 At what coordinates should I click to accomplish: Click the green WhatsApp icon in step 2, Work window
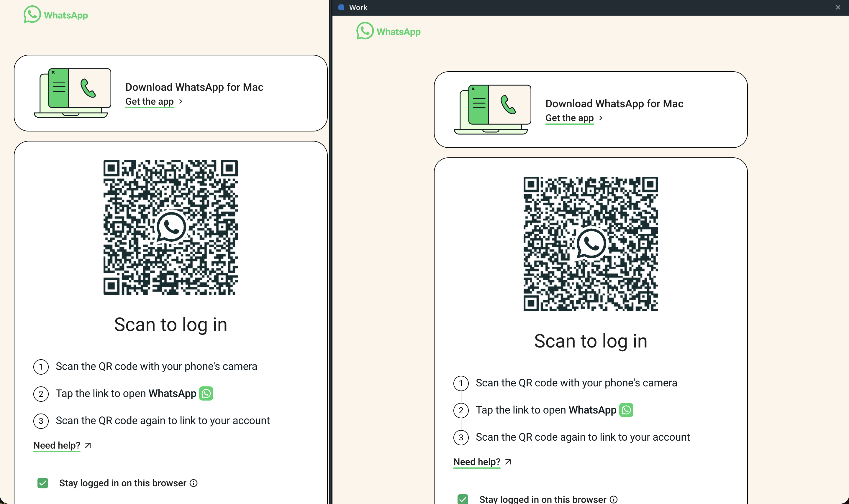(626, 410)
